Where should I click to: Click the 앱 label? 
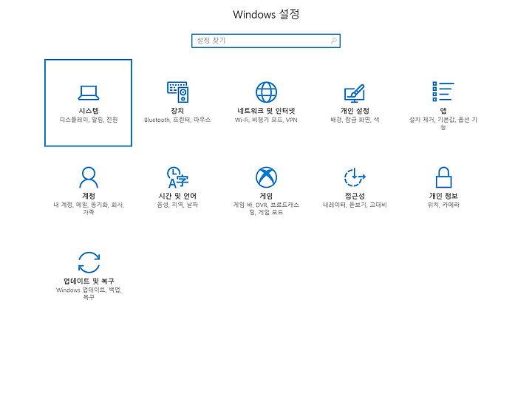[443, 111]
